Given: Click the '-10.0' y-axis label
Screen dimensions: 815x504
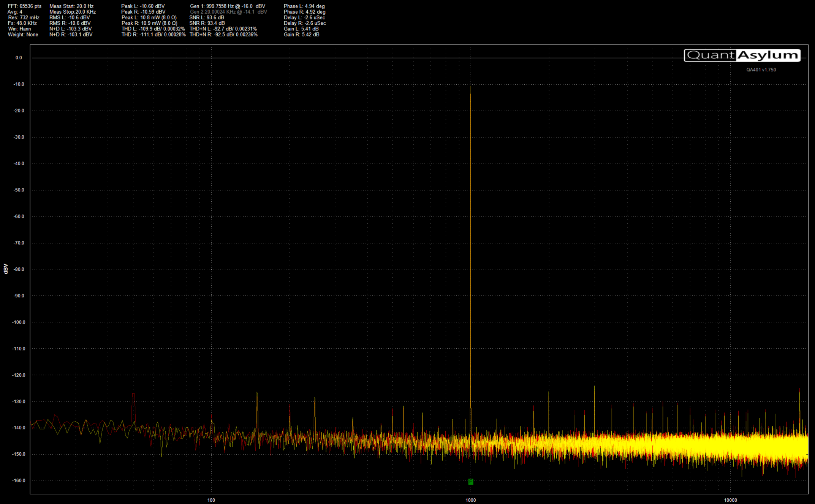Looking at the screenshot, I should [19, 84].
